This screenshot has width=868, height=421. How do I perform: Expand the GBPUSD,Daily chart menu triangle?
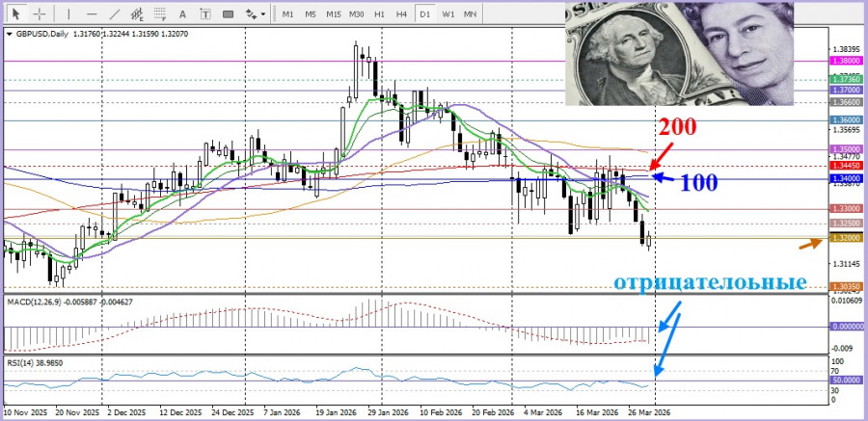click(10, 35)
